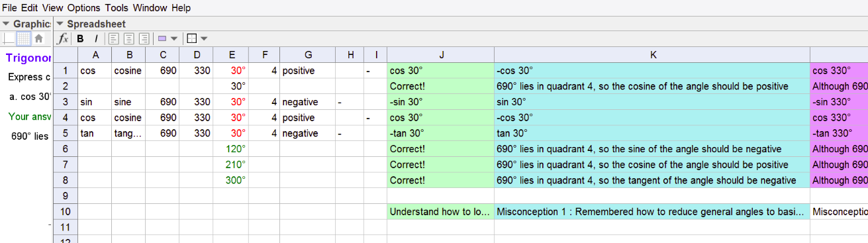Select cell A3 containing 'sin'
Image resolution: width=868 pixels, height=243 pixels.
coord(95,102)
